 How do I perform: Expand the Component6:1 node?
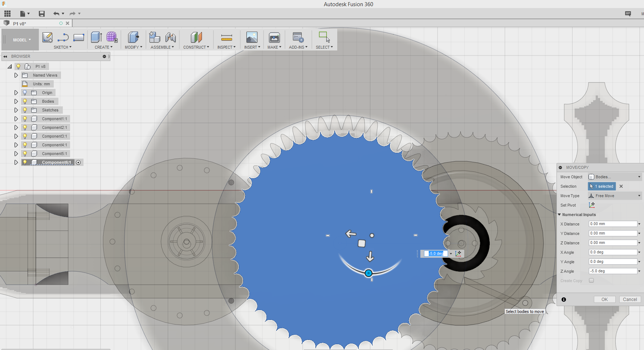tap(16, 162)
